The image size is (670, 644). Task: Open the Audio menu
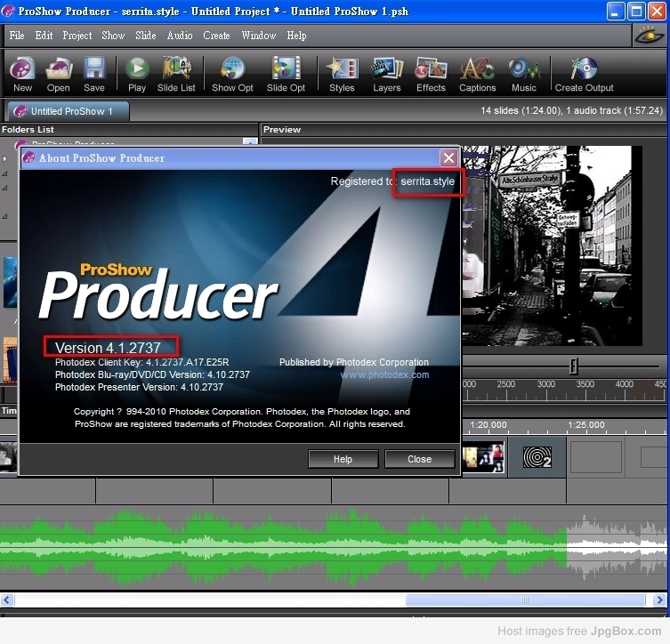click(x=180, y=36)
